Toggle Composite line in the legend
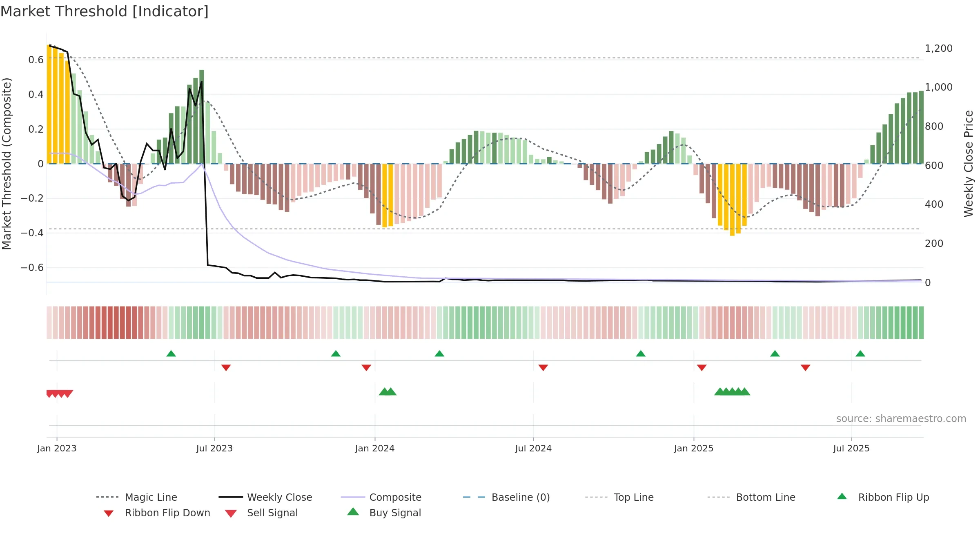The height and width of the screenshot is (551, 980). pos(381,497)
